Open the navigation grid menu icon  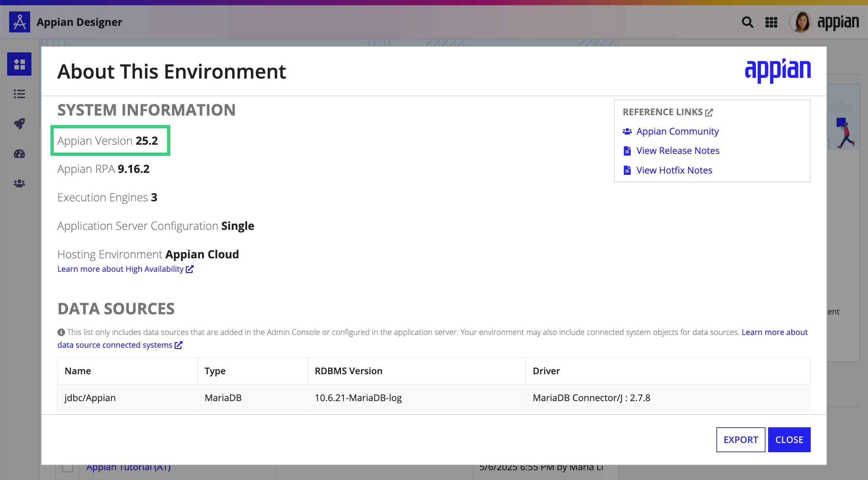tap(771, 22)
